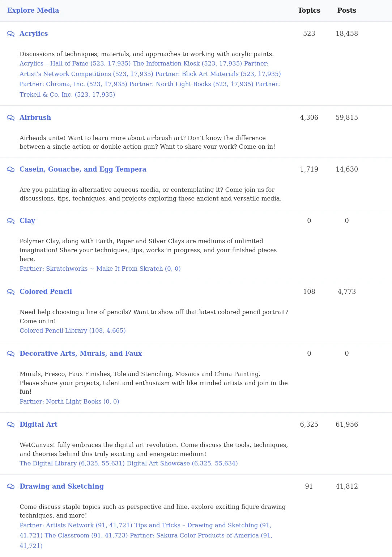
Task: Open the Digital Art forum title
Action: [38, 425]
